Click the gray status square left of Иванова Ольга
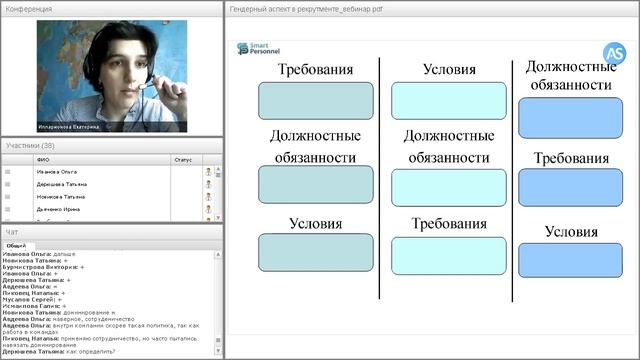This screenshot has height=360, width=640. 7,172
